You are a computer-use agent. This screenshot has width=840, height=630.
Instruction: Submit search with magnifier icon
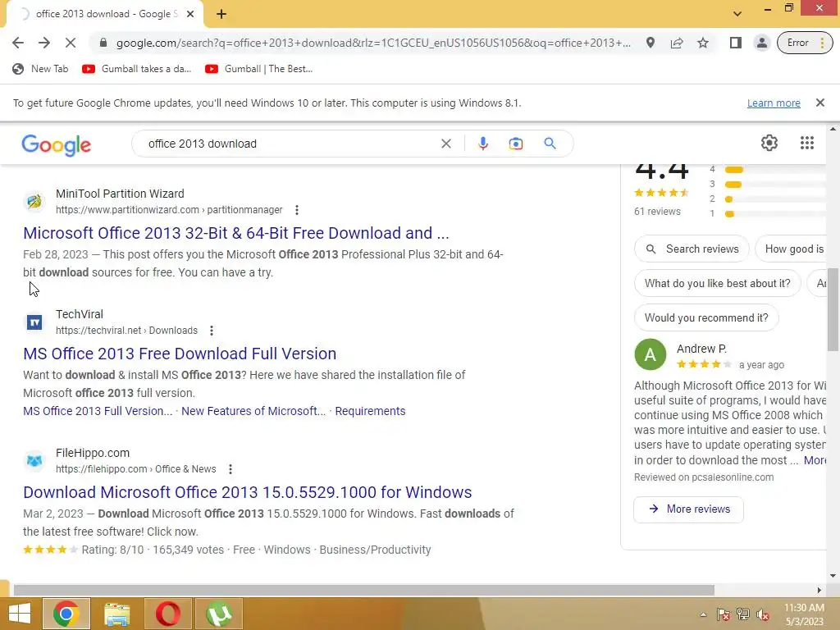[x=550, y=144]
